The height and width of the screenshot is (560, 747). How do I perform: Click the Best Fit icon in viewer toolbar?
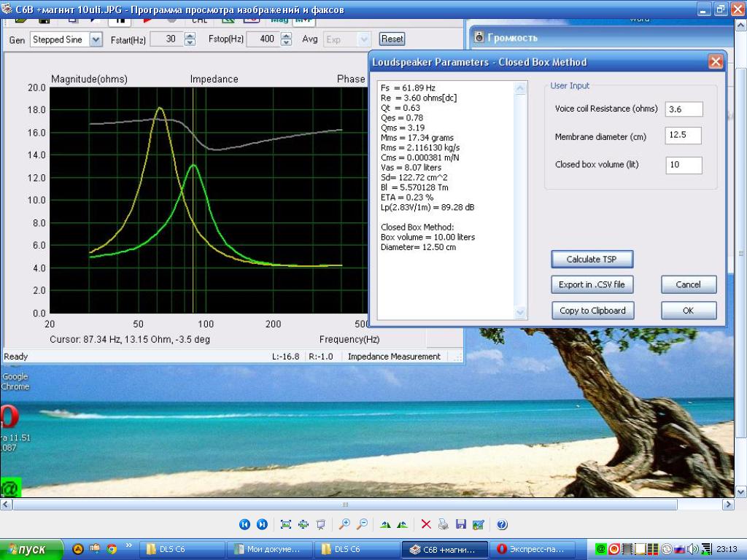tap(286, 524)
